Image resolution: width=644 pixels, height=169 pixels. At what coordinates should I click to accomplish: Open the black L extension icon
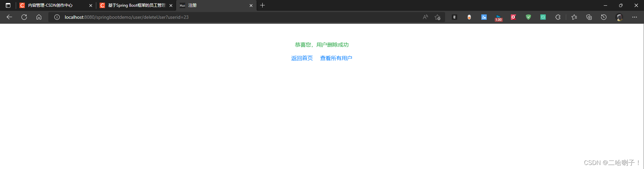coord(454,17)
